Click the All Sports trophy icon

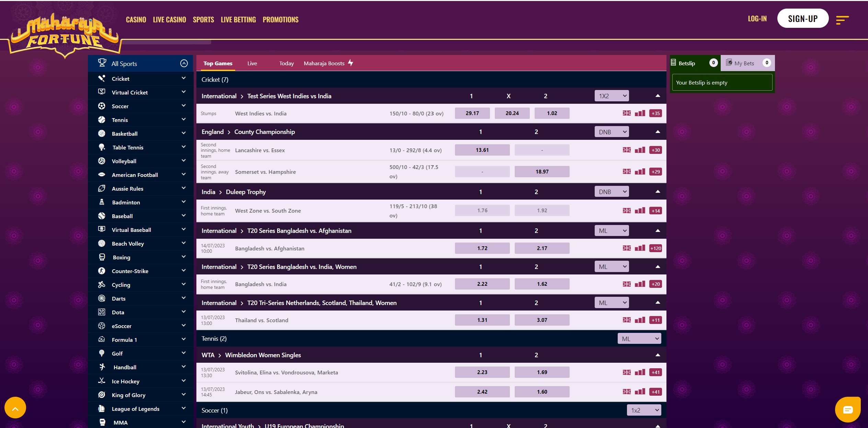[102, 63]
